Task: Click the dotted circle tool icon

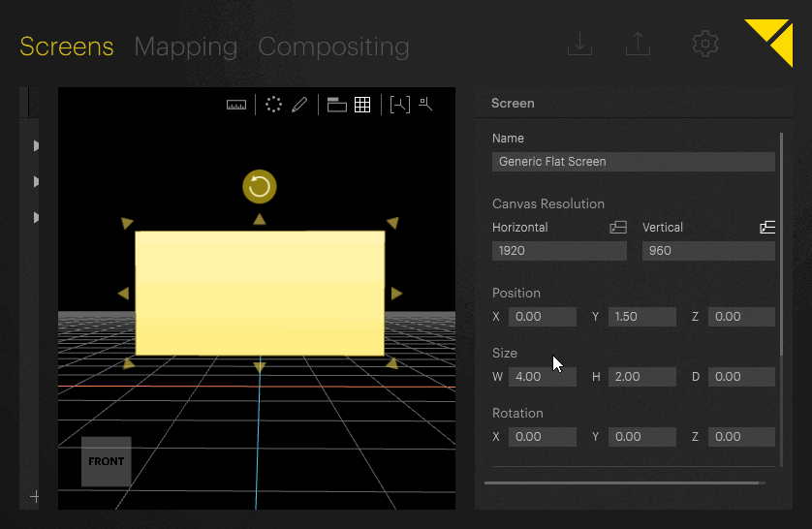Action: (273, 105)
